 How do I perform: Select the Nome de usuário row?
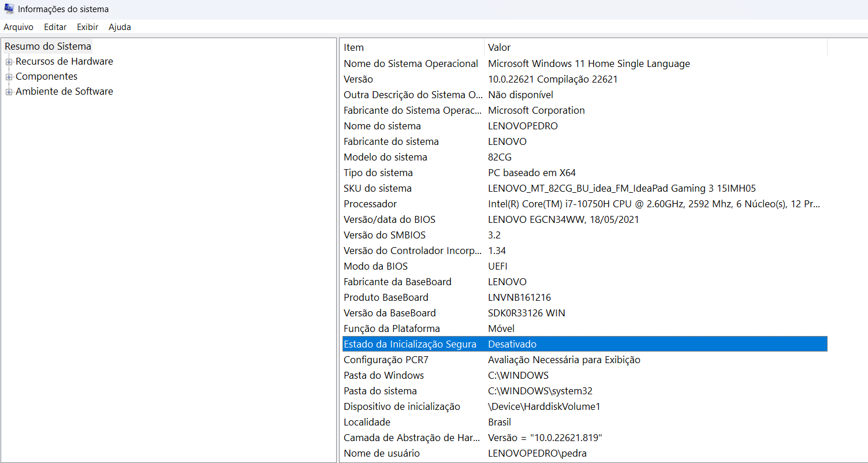click(584, 453)
